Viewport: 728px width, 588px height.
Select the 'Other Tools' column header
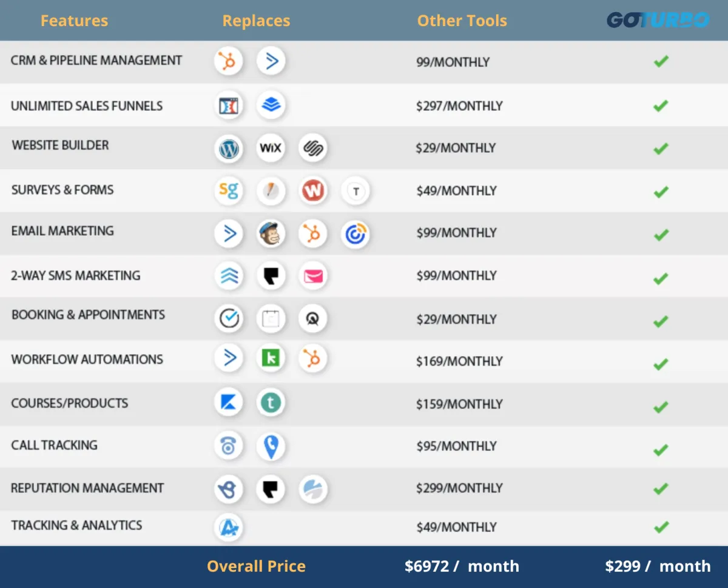462,21
